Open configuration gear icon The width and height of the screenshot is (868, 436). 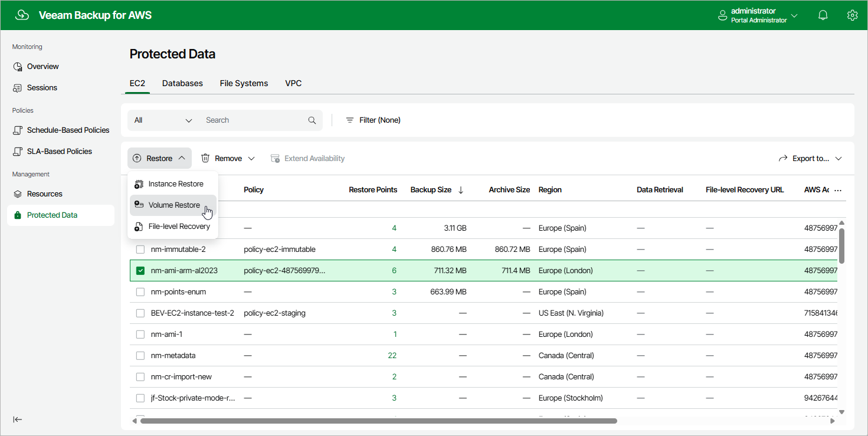852,15
